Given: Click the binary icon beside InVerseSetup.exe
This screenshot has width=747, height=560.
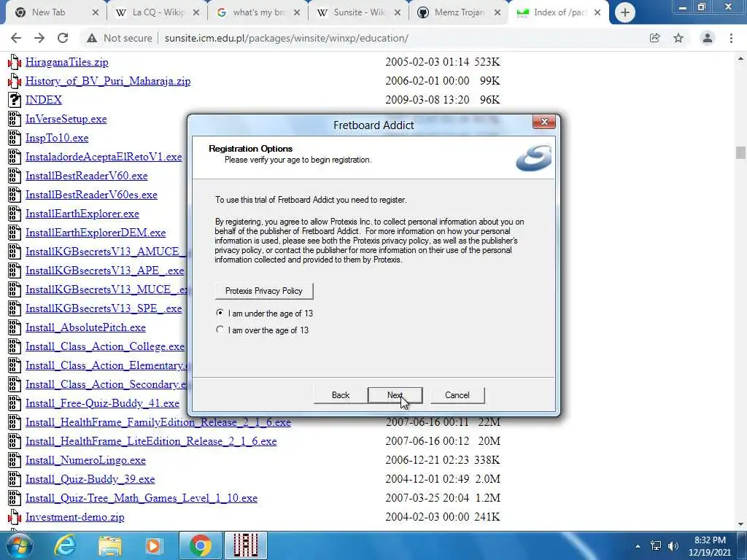Looking at the screenshot, I should click(15, 119).
